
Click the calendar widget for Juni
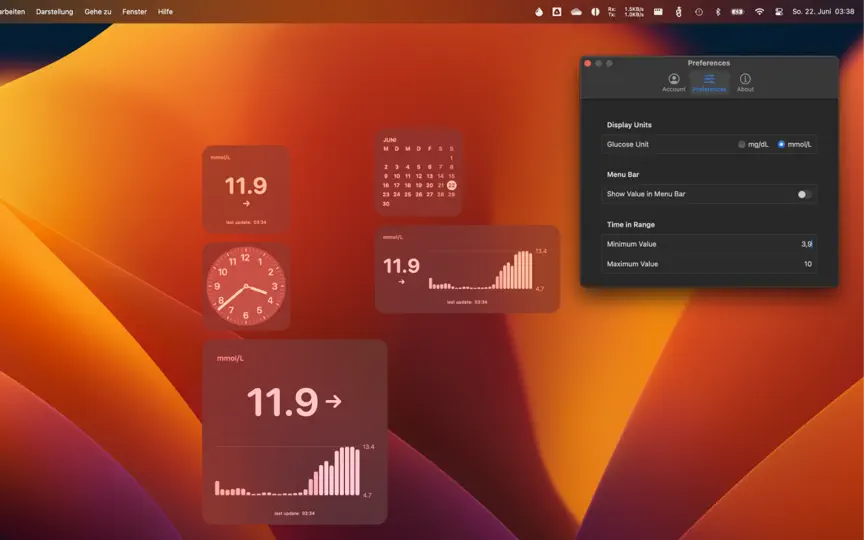pos(418,172)
